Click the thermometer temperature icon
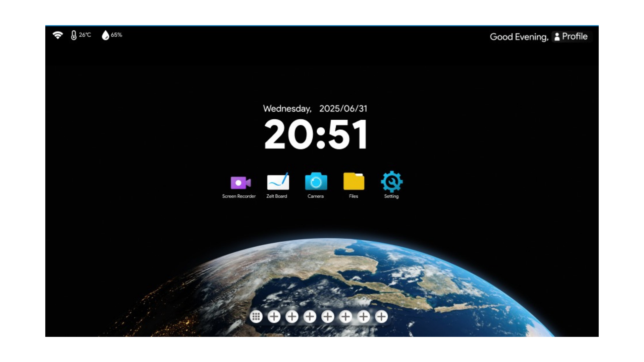 74,35
